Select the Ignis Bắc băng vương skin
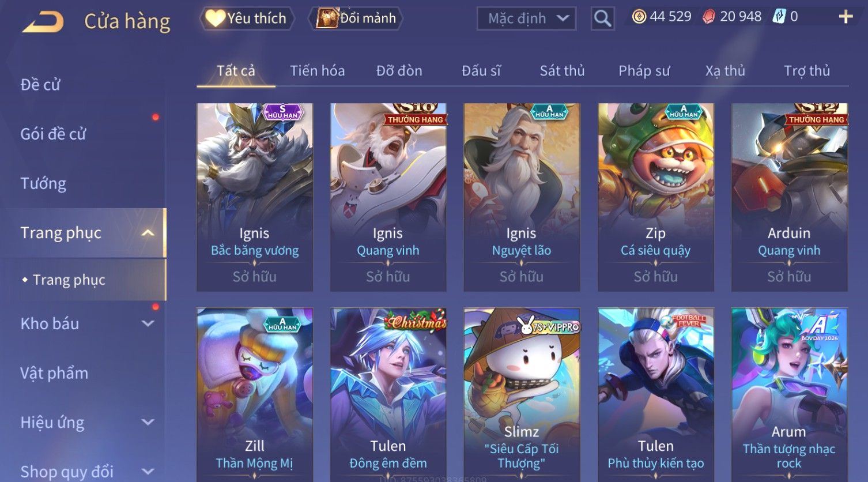This screenshot has height=482, width=868. (255, 197)
